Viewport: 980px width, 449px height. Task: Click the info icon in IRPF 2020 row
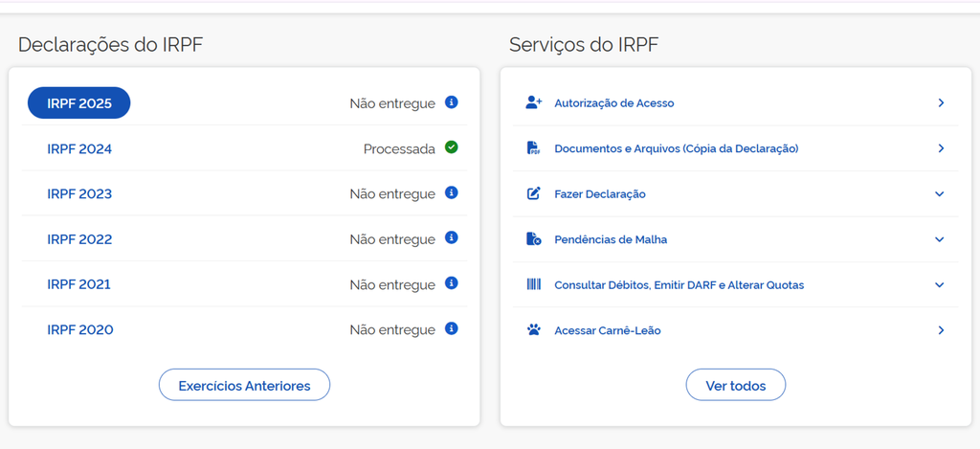coord(452,328)
